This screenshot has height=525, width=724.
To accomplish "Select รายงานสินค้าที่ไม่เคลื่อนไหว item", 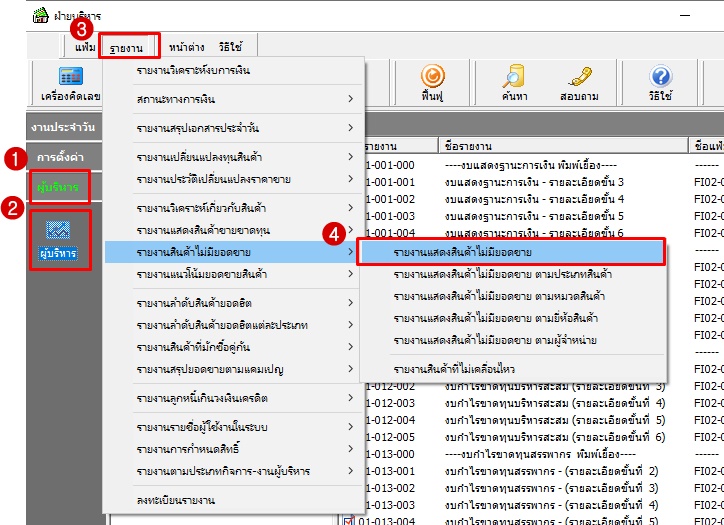I will [x=512, y=369].
